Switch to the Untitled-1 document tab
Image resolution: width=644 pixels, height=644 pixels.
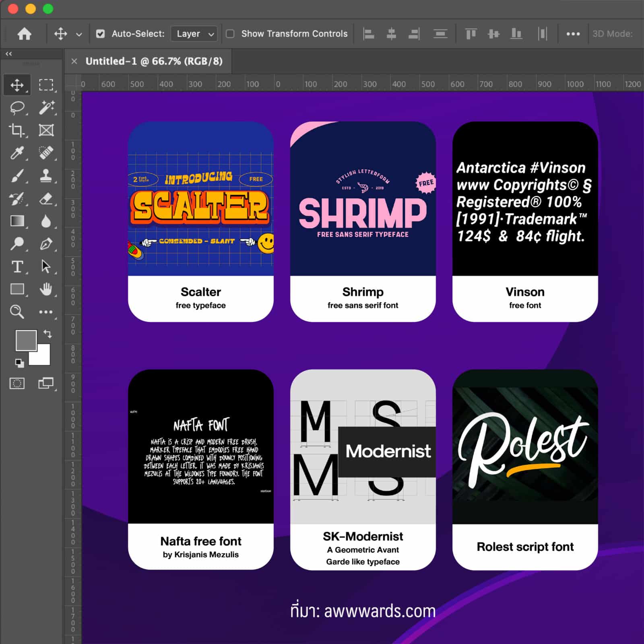click(154, 61)
